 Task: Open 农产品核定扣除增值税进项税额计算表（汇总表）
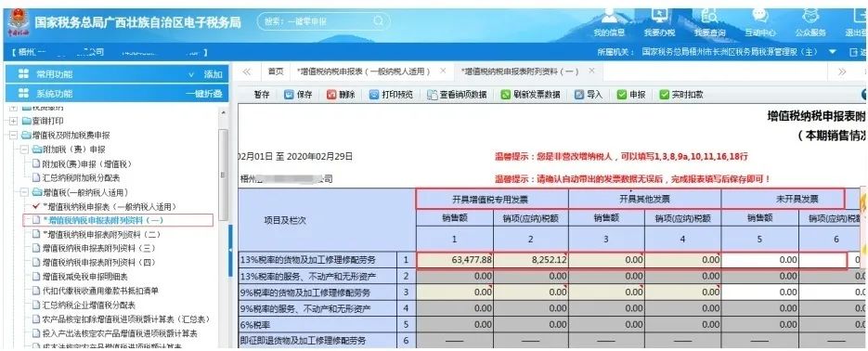point(125,318)
